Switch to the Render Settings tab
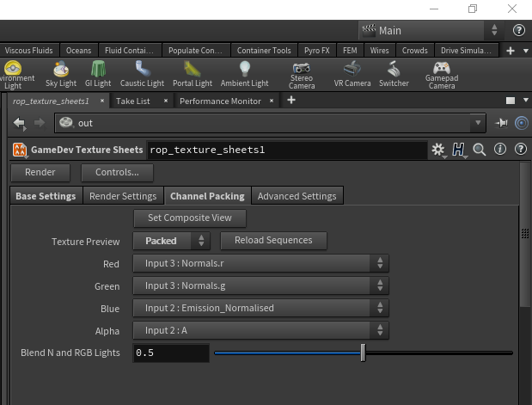The height and width of the screenshot is (405, 532). (x=123, y=196)
